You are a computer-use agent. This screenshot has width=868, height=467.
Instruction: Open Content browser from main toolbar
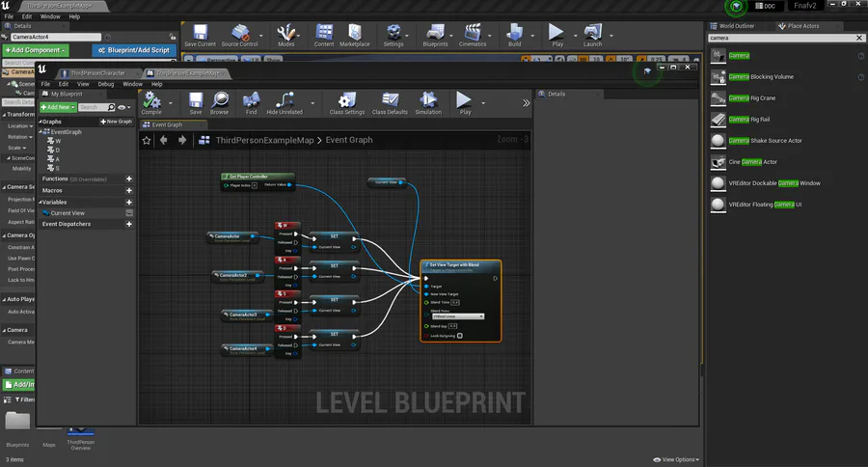point(324,36)
